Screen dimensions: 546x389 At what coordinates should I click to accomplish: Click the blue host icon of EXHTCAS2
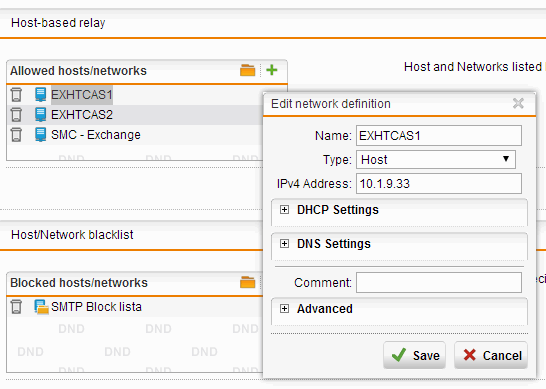[41, 115]
